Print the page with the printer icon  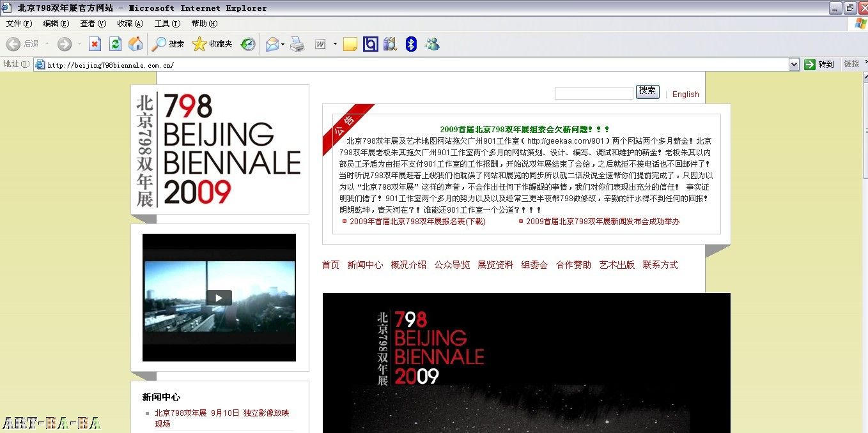[x=297, y=44]
